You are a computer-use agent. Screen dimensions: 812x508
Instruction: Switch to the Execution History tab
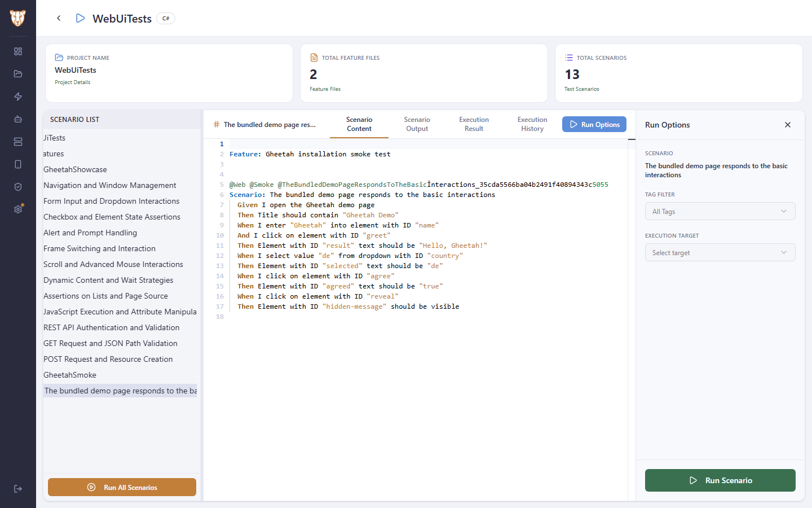(532, 124)
